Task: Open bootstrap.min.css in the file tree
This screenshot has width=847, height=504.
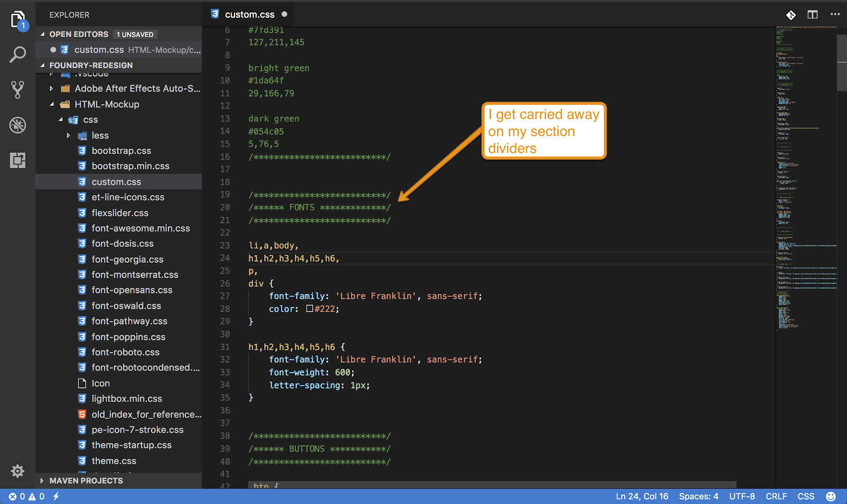Action: coord(130,166)
